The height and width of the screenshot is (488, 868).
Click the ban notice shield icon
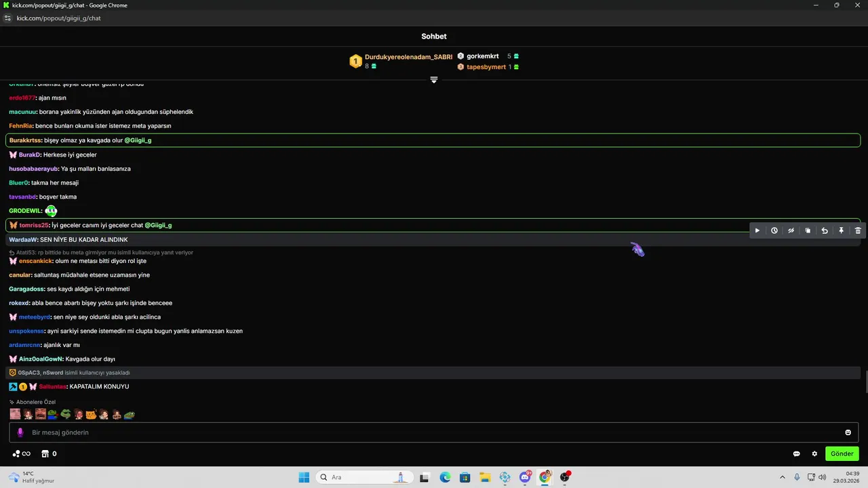(x=13, y=373)
